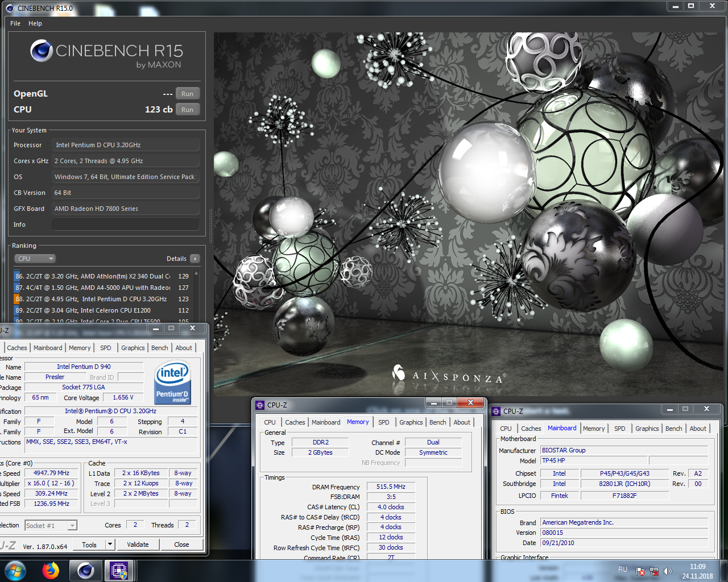This screenshot has width=728, height=582.
Task: Click the TP45 HP model field
Action: click(x=594, y=460)
